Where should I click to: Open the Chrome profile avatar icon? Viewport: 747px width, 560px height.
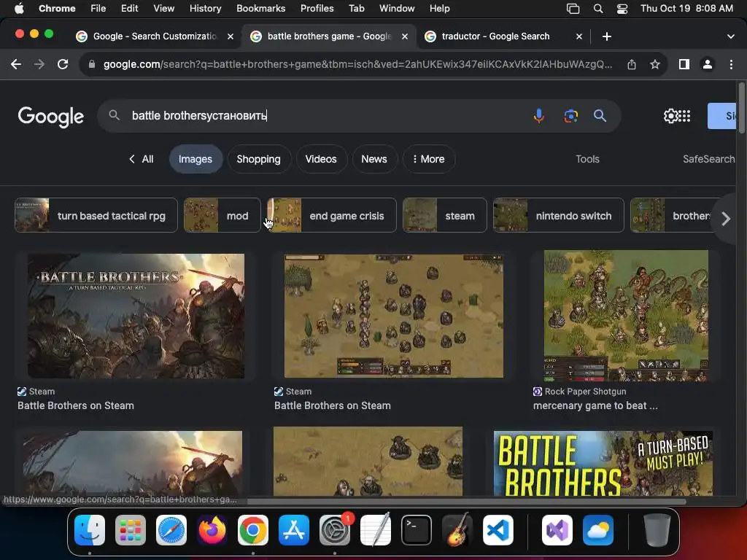(708, 64)
